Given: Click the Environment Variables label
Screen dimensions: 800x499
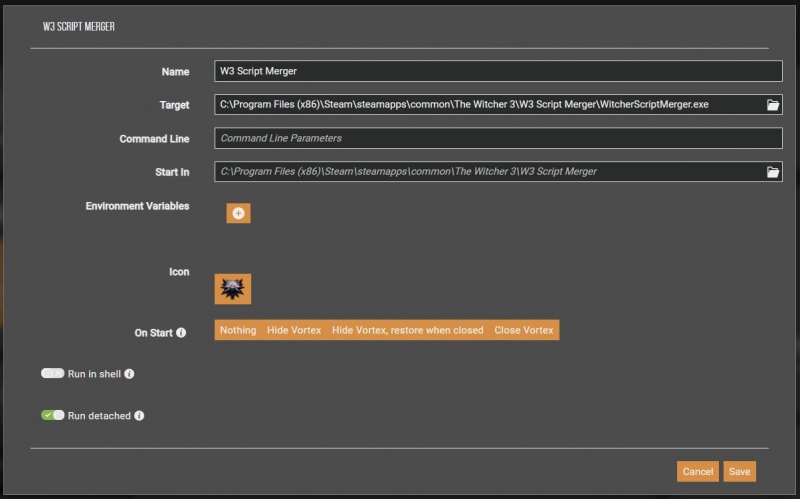Looking at the screenshot, I should click(x=137, y=206).
